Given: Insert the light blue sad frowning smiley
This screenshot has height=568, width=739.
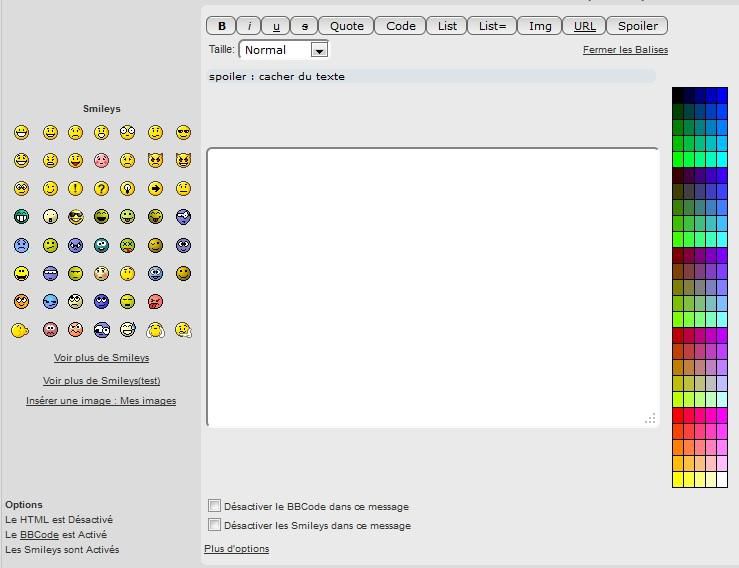Looking at the screenshot, I should (21, 245).
